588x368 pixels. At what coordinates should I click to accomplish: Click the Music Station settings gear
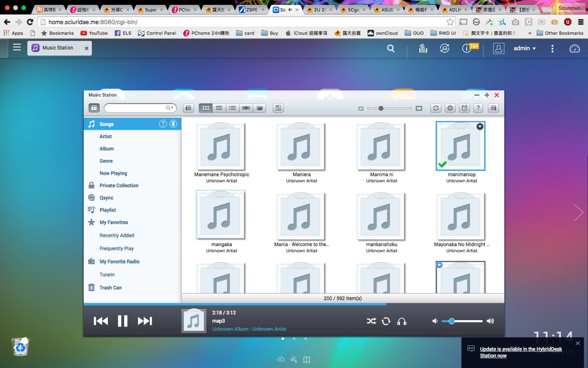click(x=450, y=108)
